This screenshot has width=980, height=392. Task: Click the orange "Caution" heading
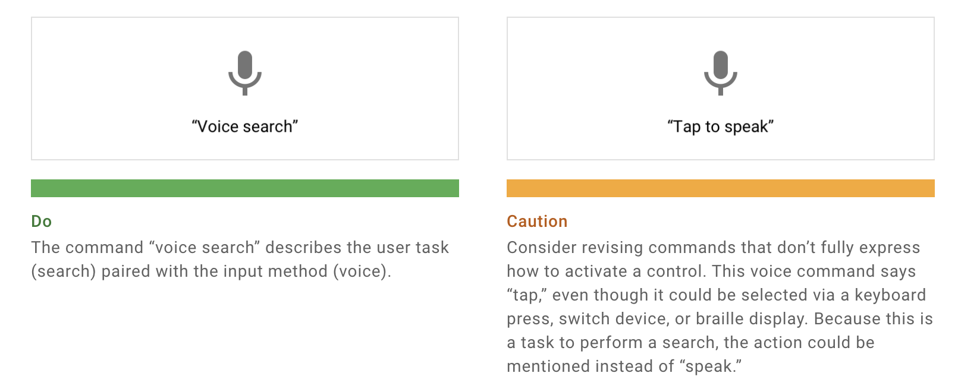coord(537,222)
